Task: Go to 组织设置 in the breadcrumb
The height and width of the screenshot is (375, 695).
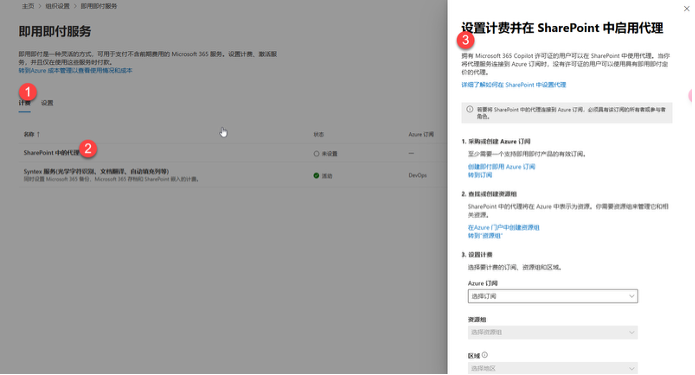Action: (x=57, y=6)
